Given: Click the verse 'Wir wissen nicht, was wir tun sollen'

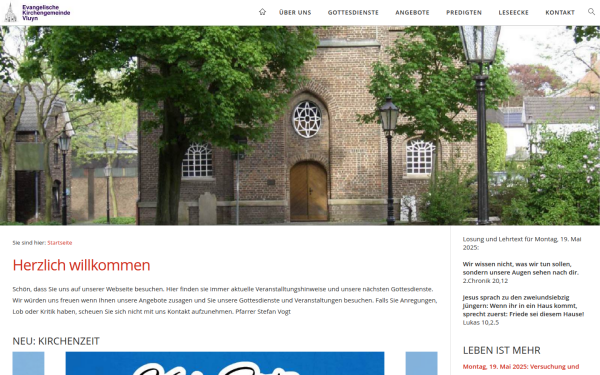Looking at the screenshot, I should pyautogui.click(x=520, y=268).
